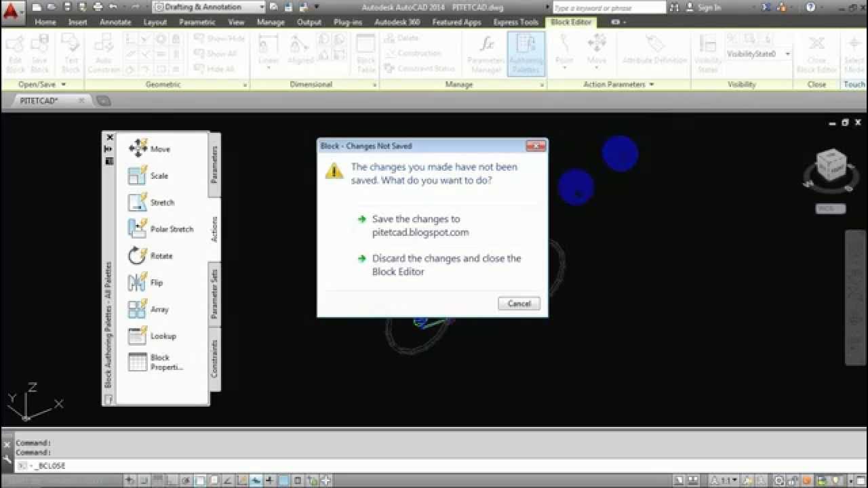Viewport: 868px width, 488px height.
Task: Open Geometric panel dialog launcher arrow
Action: (245, 85)
